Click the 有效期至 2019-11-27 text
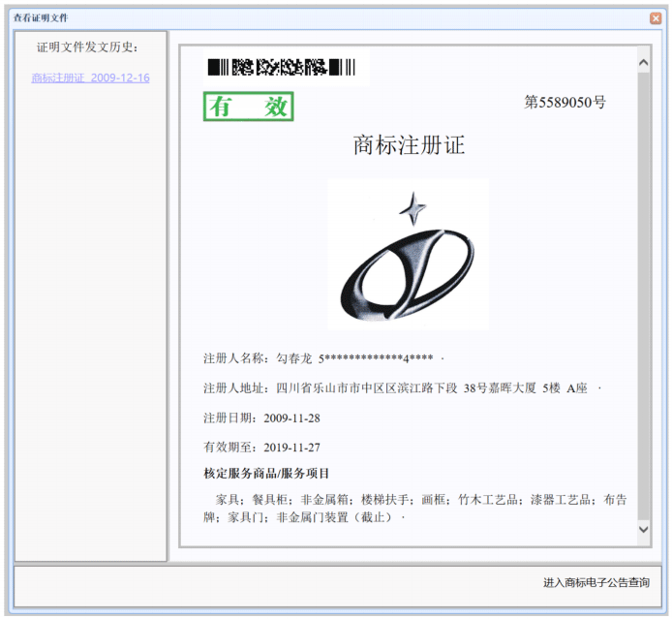 tap(261, 448)
